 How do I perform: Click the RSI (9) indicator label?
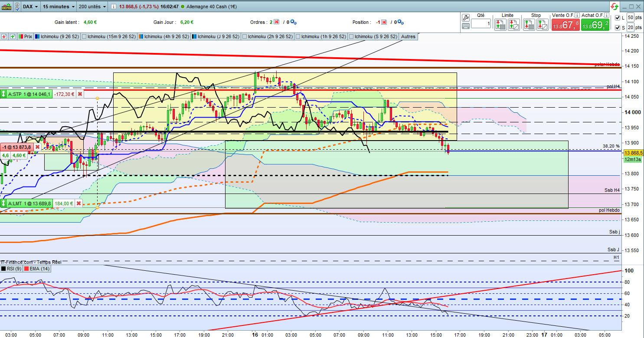pos(11,269)
